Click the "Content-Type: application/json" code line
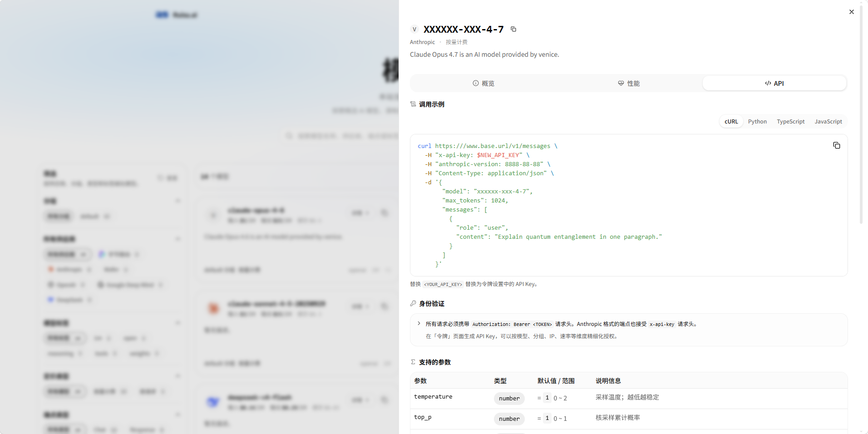The width and height of the screenshot is (868, 434). (489, 173)
